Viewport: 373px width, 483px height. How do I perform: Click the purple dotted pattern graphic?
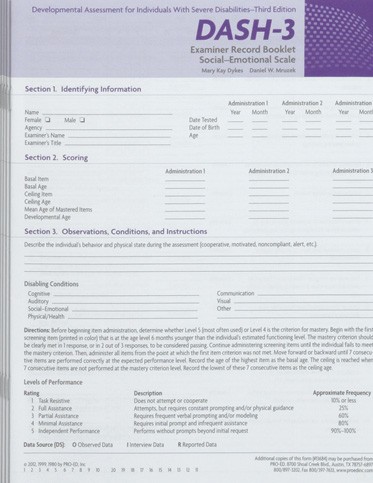pyautogui.click(x=338, y=38)
